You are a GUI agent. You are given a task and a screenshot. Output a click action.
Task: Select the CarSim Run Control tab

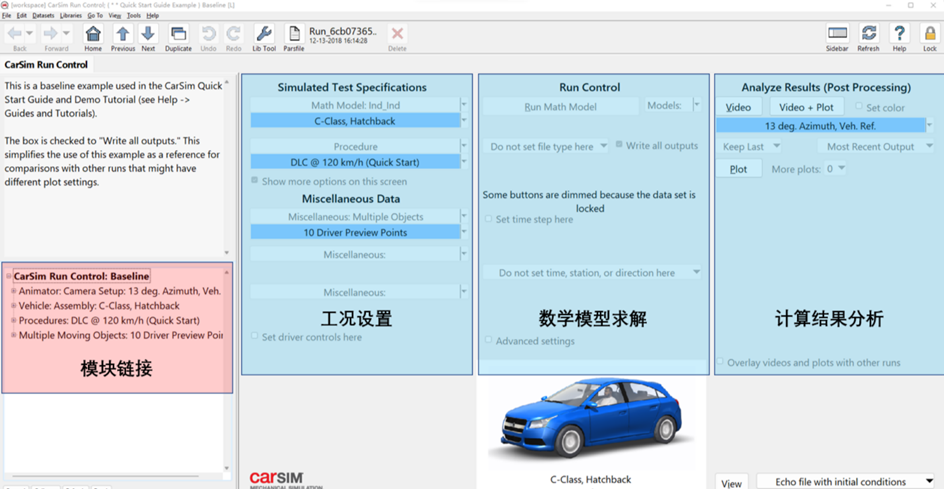[x=46, y=64]
